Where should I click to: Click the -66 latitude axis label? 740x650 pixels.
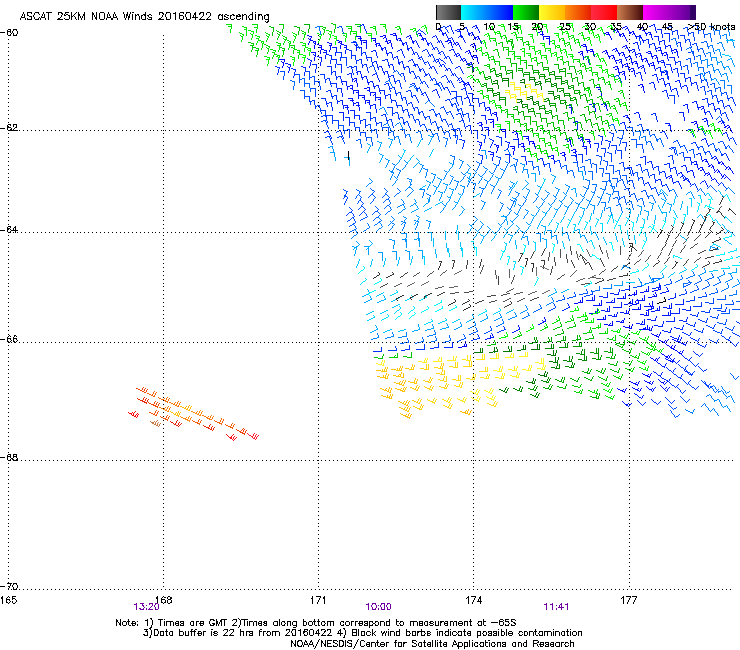[9, 340]
